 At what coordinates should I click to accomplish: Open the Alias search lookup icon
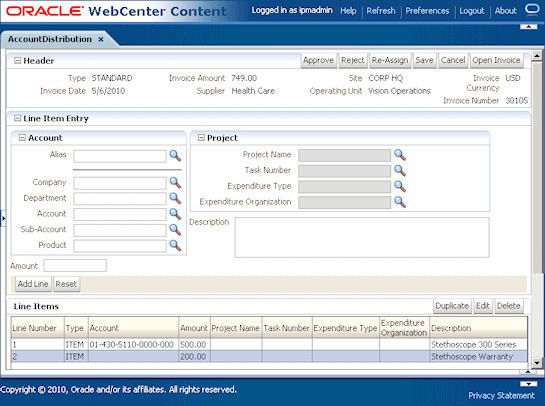[175, 155]
